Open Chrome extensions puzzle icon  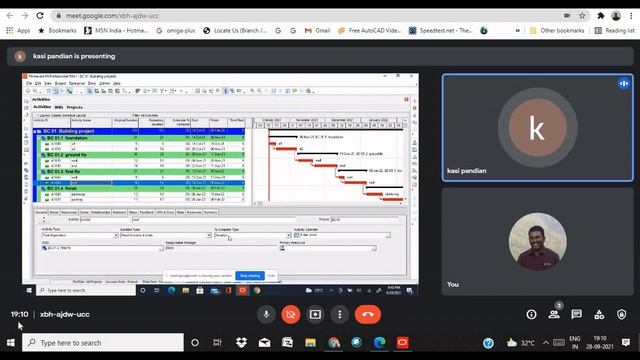point(600,16)
